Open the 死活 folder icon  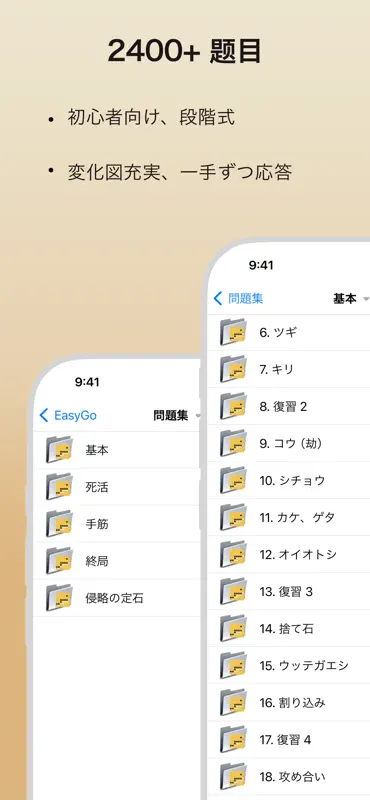(59, 487)
